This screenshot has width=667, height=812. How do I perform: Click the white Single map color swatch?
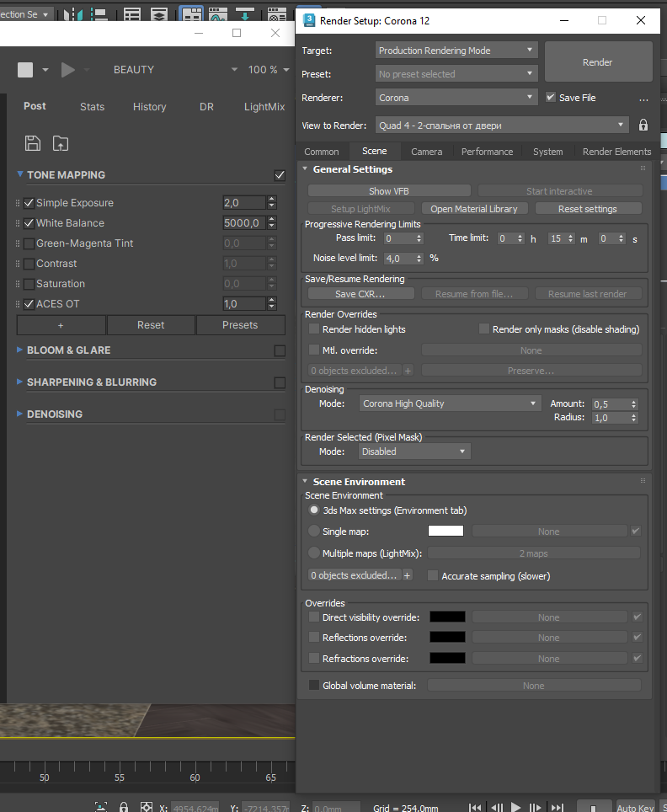click(x=446, y=531)
